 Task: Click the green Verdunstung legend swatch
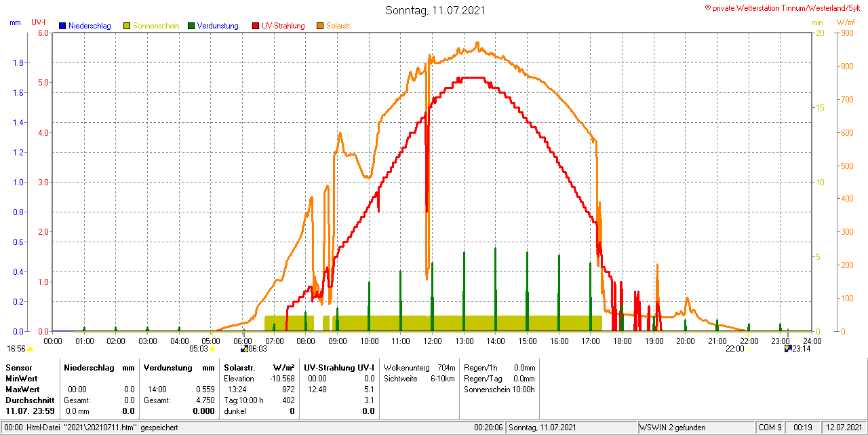[x=191, y=26]
